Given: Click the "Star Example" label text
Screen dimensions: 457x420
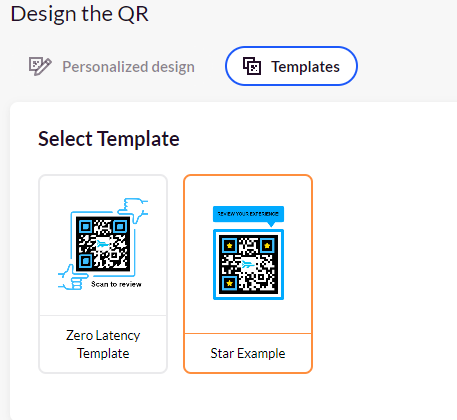Looking at the screenshot, I should coord(248,353).
